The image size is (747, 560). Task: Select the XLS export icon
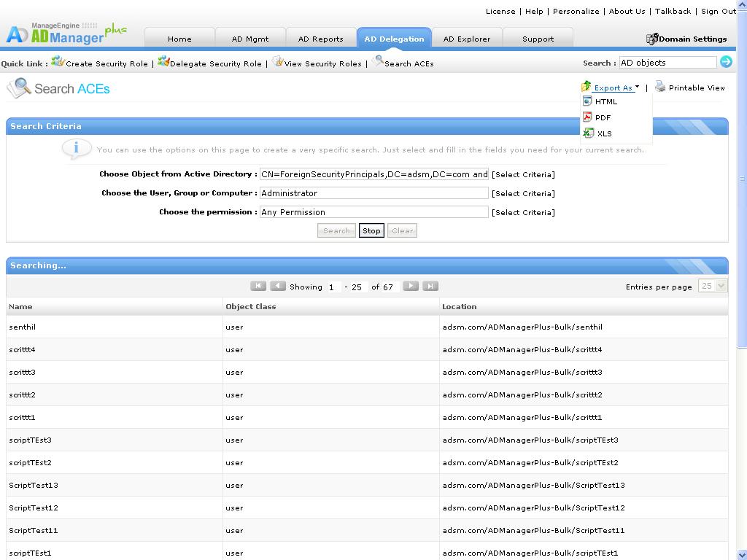(588, 133)
